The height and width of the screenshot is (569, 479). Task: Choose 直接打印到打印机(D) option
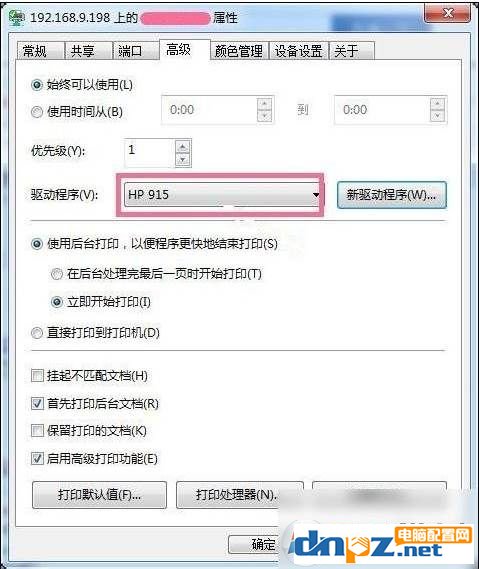pyautogui.click(x=37, y=333)
